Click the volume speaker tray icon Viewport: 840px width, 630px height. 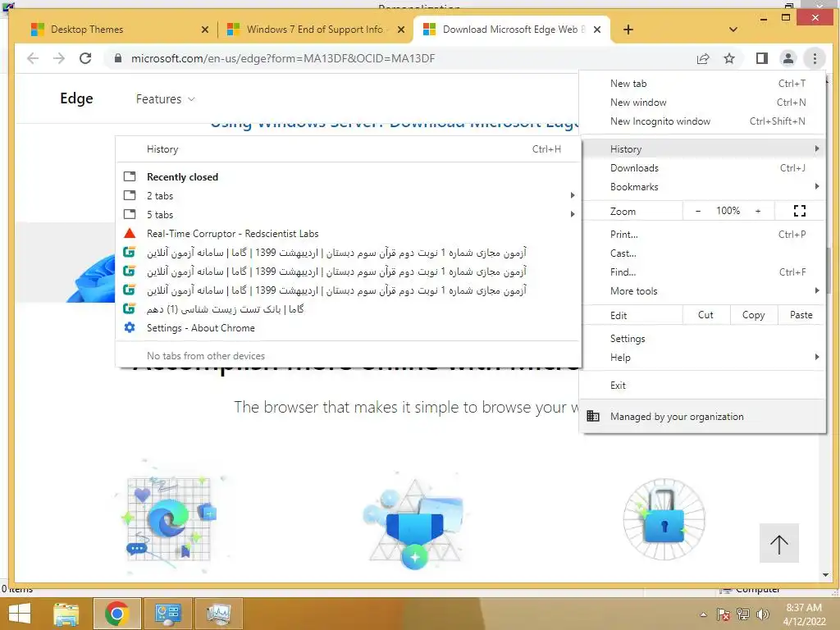[x=762, y=614]
